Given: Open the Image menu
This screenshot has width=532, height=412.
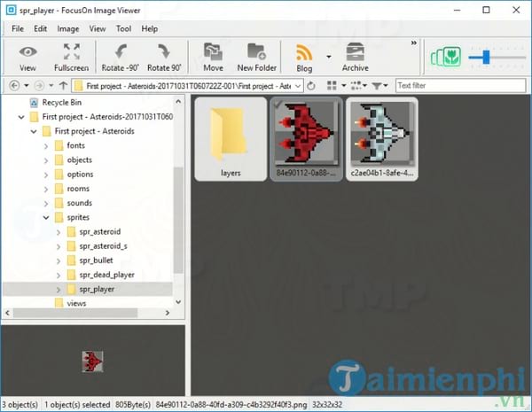Looking at the screenshot, I should pos(68,29).
